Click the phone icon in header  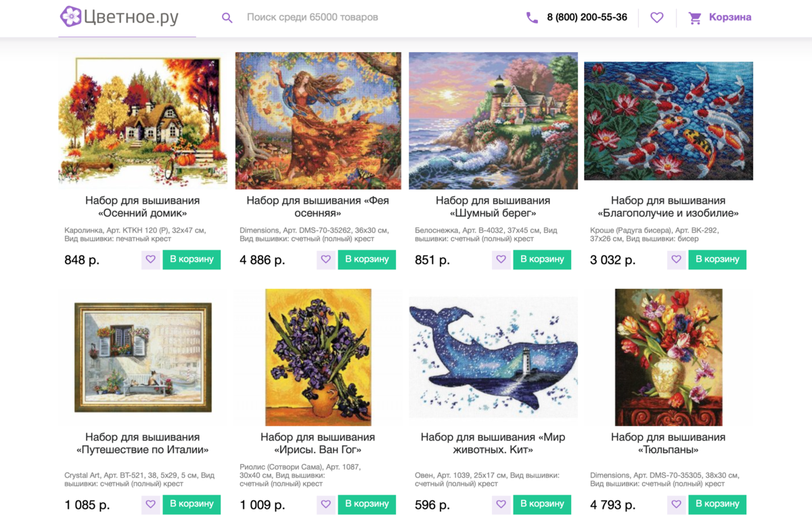[x=532, y=18]
